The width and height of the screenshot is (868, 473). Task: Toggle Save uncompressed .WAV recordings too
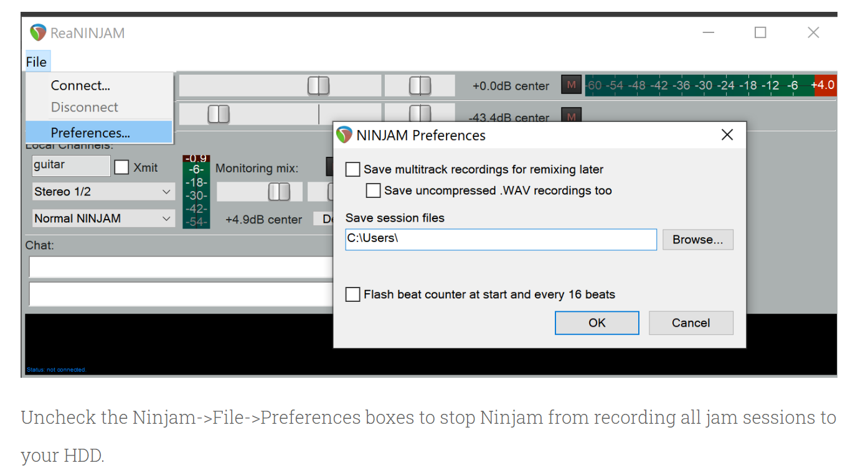click(x=374, y=191)
